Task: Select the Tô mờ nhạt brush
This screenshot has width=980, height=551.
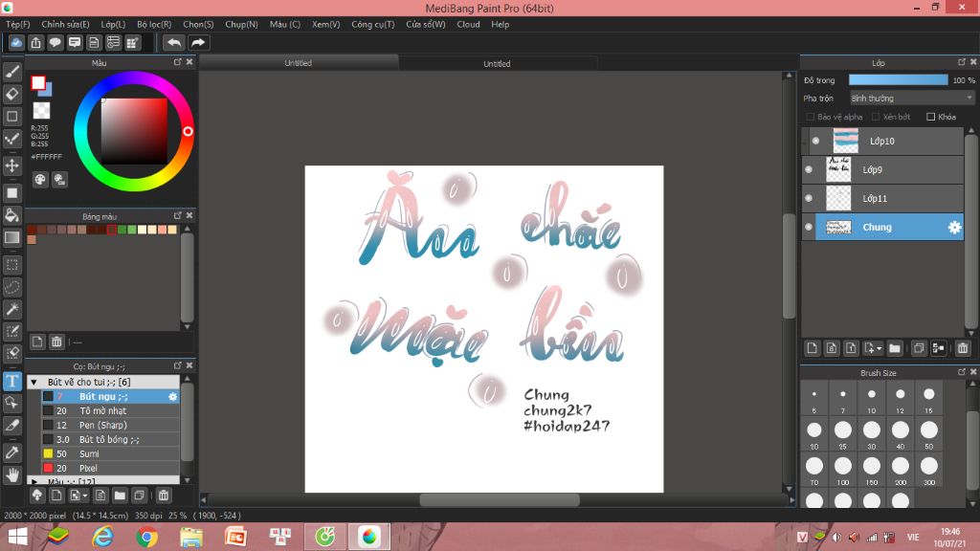Action: pyautogui.click(x=110, y=410)
